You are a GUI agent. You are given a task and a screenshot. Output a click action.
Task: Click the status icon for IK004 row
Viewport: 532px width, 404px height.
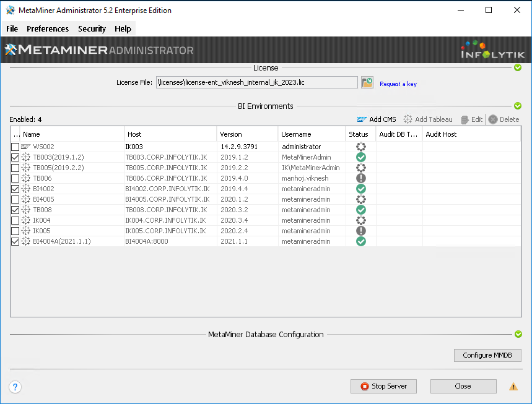(361, 220)
